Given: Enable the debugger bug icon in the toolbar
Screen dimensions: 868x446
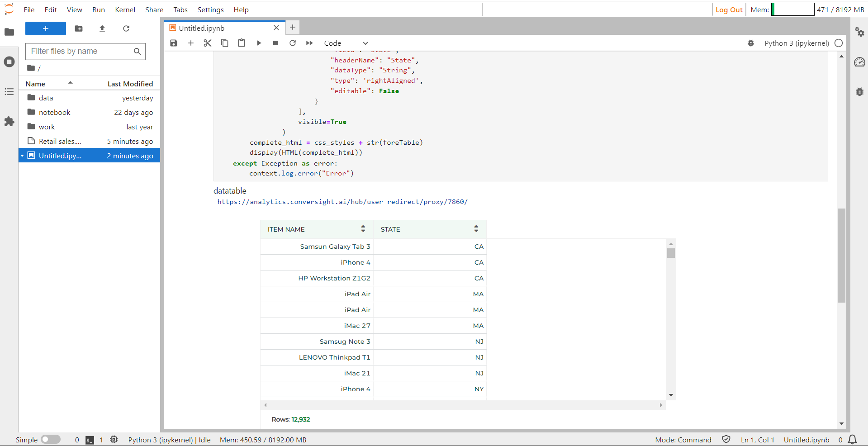Looking at the screenshot, I should [751, 43].
